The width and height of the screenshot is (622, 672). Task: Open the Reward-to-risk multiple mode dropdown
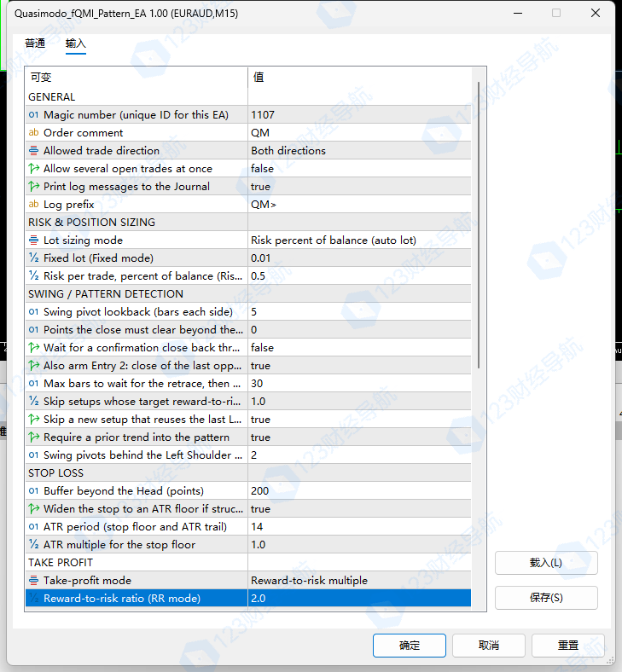pyautogui.click(x=359, y=580)
